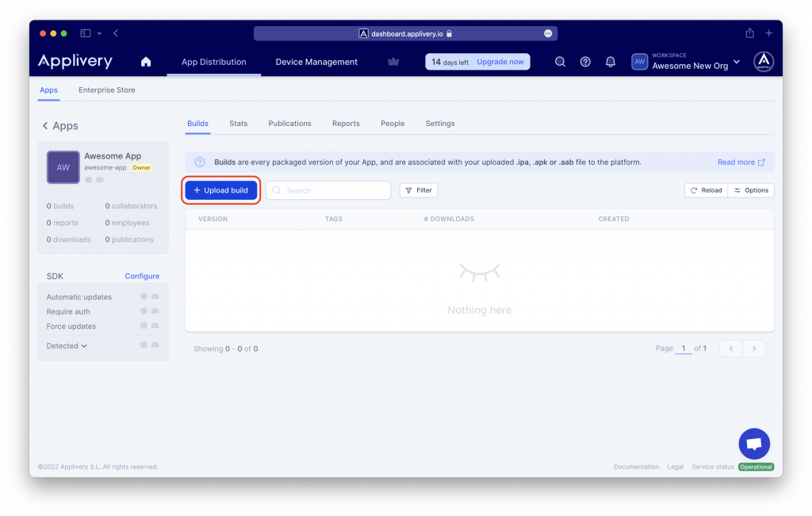Expand the Detected section
Screen dimensions: 812x516
67,346
